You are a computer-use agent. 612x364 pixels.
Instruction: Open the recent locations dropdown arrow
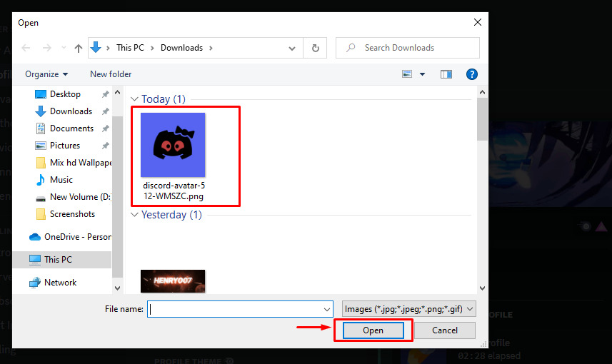[64, 48]
